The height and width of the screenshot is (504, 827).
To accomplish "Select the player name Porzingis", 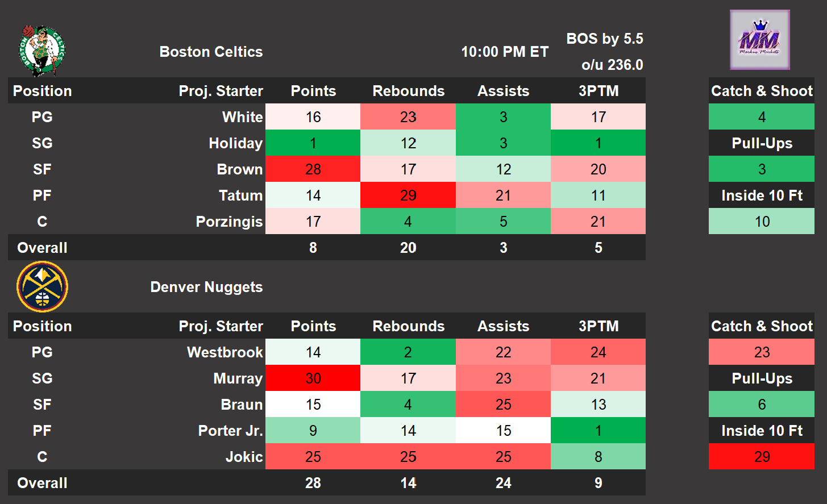I will click(229, 222).
